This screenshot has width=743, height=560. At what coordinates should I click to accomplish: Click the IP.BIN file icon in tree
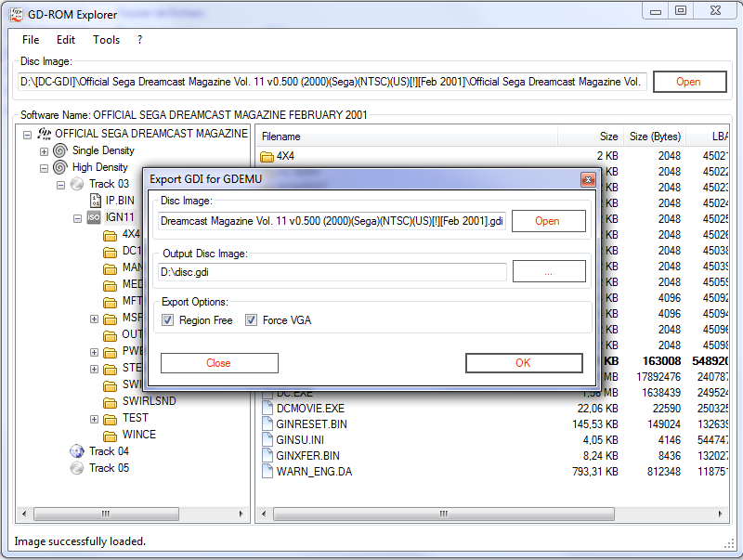point(95,201)
